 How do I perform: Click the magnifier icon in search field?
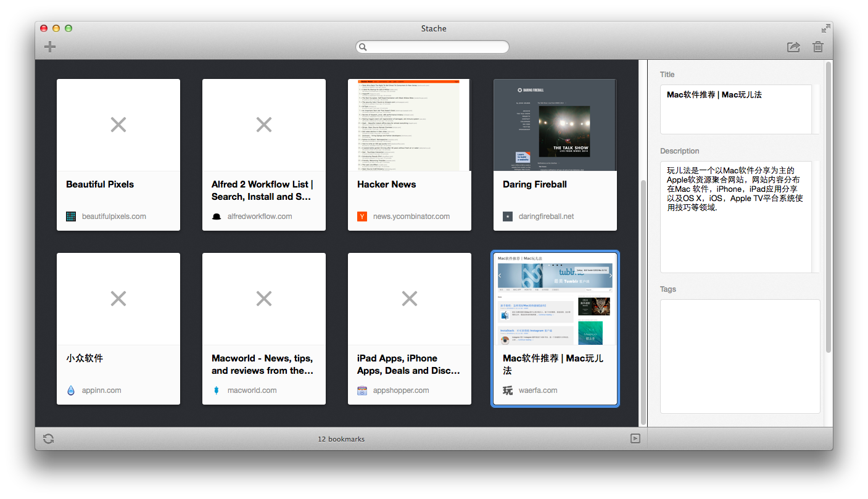coord(363,47)
